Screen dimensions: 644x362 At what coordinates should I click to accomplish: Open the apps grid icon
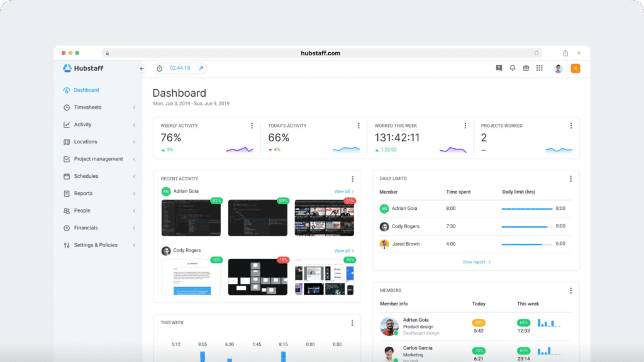pos(540,67)
